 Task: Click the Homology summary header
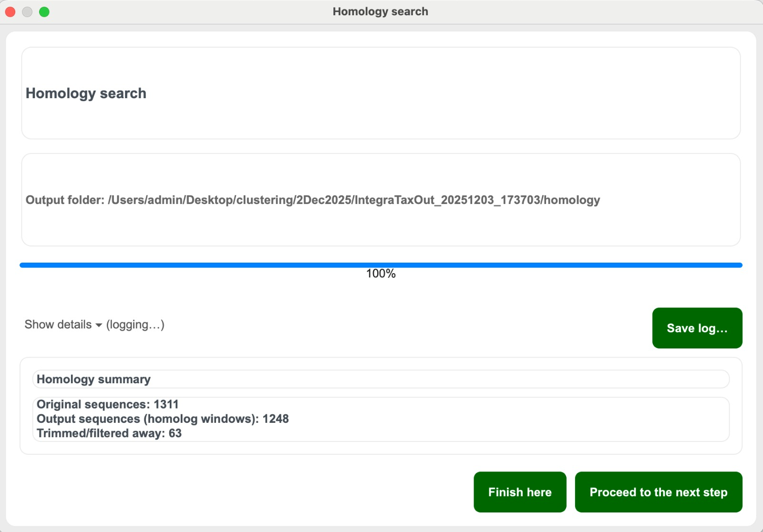point(93,379)
